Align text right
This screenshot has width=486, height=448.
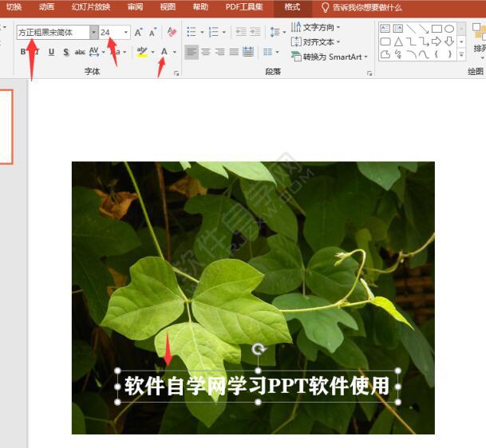[219, 52]
